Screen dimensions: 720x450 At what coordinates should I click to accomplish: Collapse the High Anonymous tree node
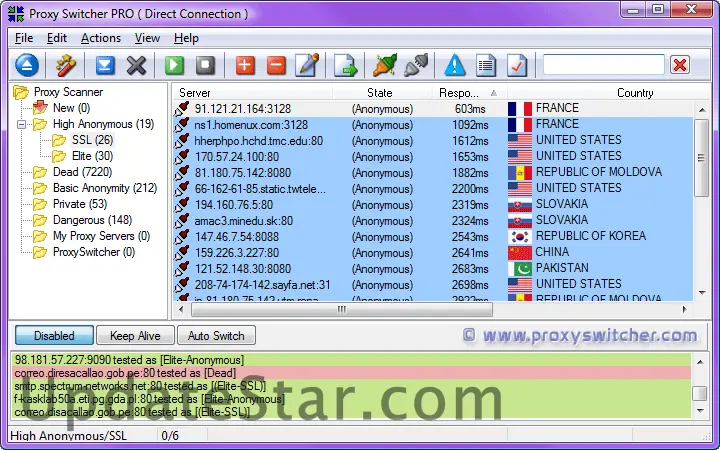(x=21, y=124)
